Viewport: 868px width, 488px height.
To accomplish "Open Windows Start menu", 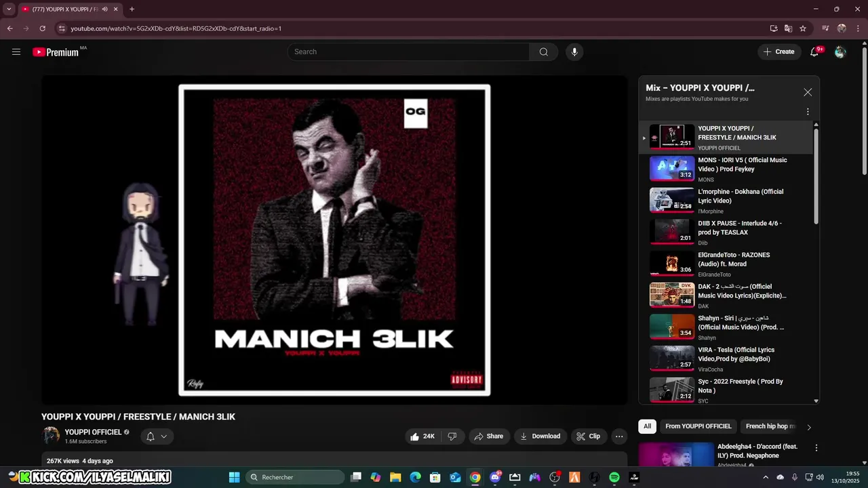I will click(235, 477).
